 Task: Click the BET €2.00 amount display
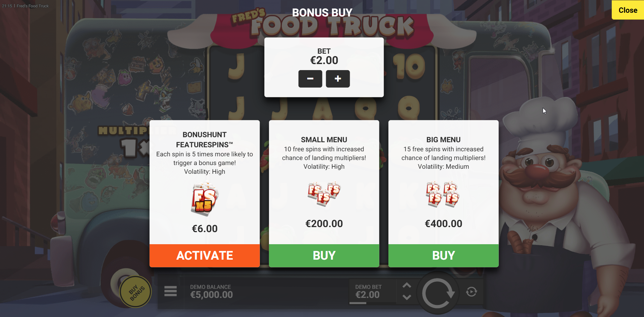click(324, 60)
